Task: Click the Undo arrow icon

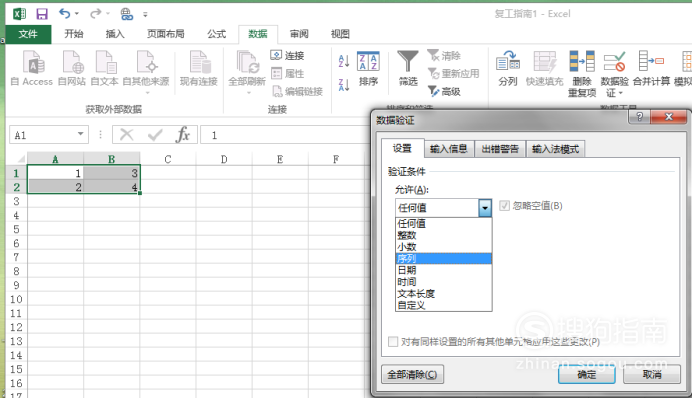Action: pos(65,14)
